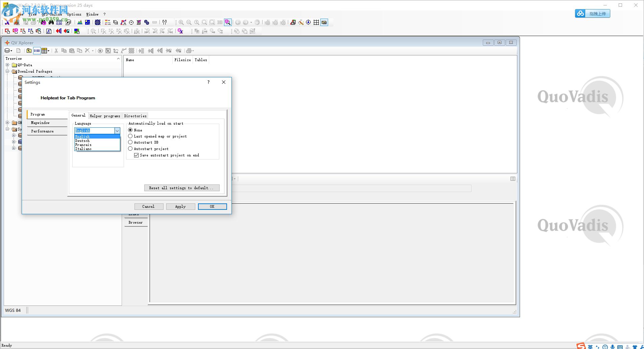Select the scissors Cut icon in QV Xplorer
This screenshot has width=644, height=349.
point(56,51)
